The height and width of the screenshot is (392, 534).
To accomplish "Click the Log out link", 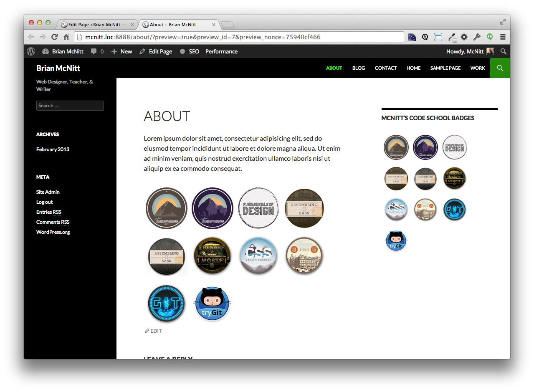I will pyautogui.click(x=45, y=202).
